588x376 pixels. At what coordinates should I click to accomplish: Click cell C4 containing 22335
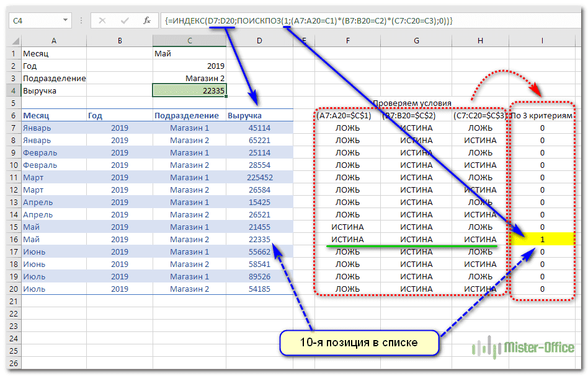click(189, 90)
